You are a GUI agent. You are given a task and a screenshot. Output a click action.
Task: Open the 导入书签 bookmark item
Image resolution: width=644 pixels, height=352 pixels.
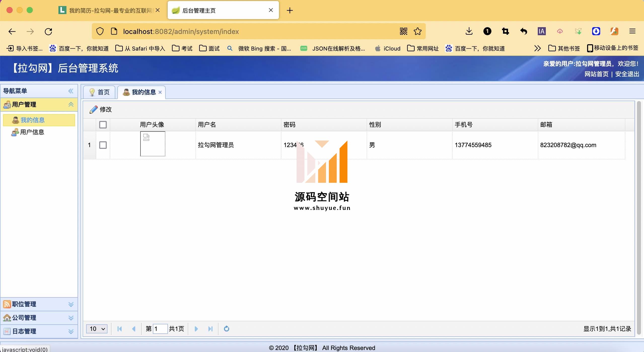24,48
